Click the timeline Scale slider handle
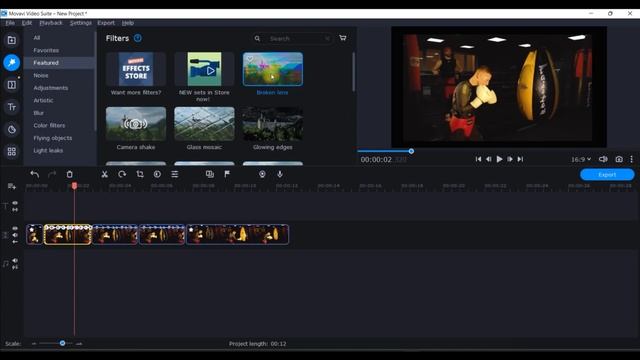Screen dimensions: 640x360 point(62,343)
